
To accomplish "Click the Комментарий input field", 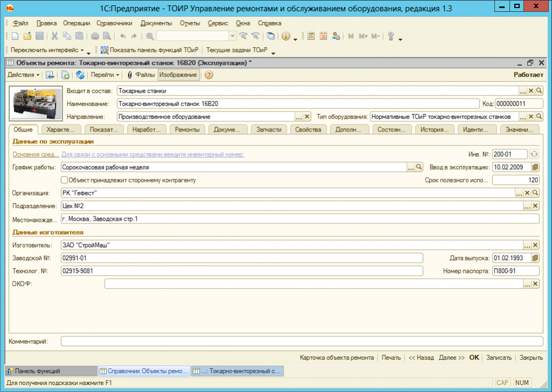I will click(301, 341).
